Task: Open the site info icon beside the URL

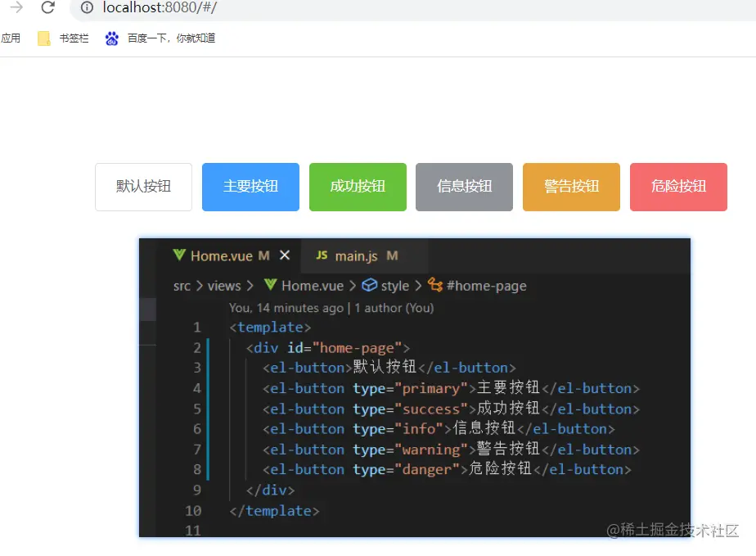Action: 87,7
